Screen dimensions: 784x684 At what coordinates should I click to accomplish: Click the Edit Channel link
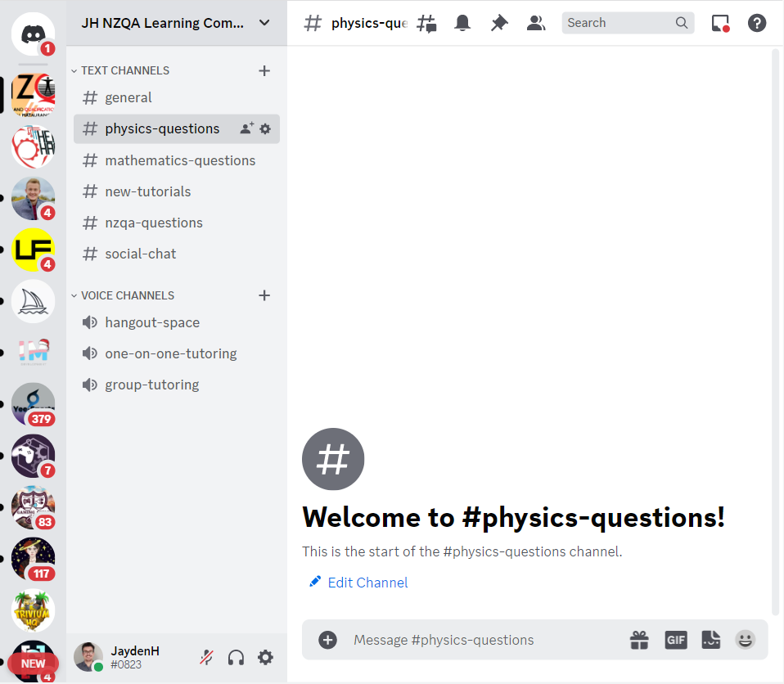358,583
